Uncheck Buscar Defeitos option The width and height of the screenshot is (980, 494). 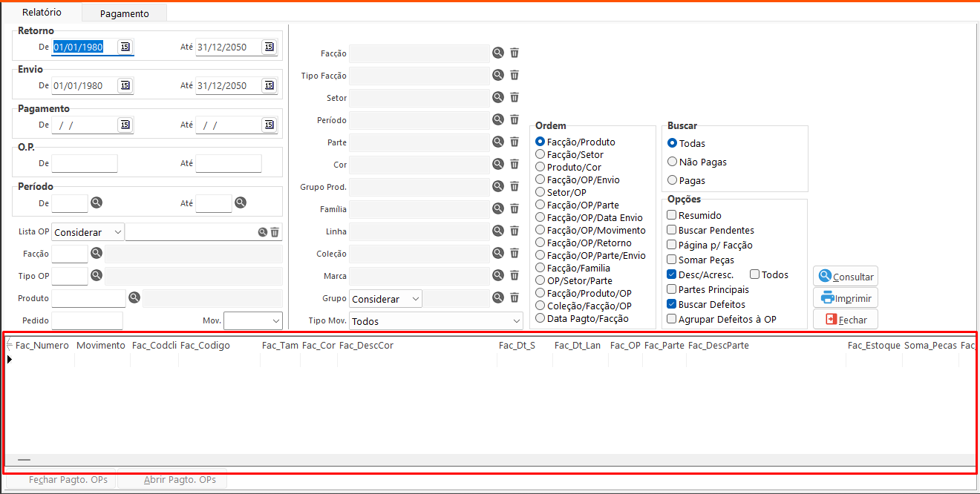coord(672,304)
